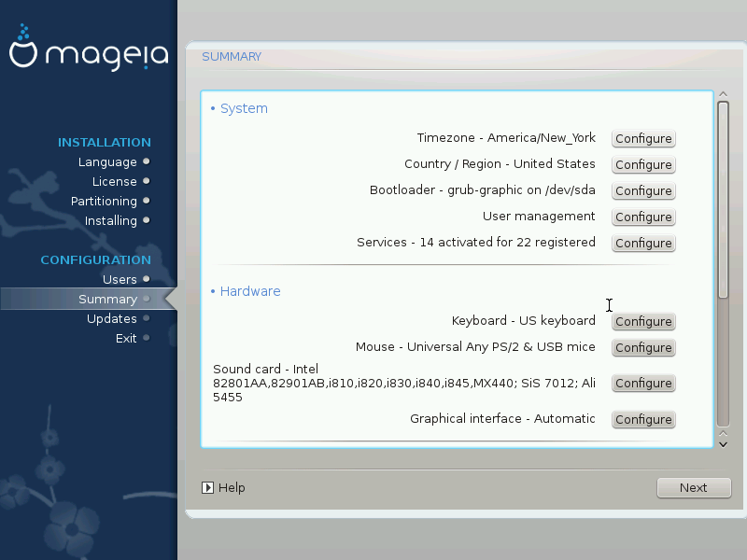Screen dimensions: 747x560
Task: Configure User management
Action: pos(643,217)
